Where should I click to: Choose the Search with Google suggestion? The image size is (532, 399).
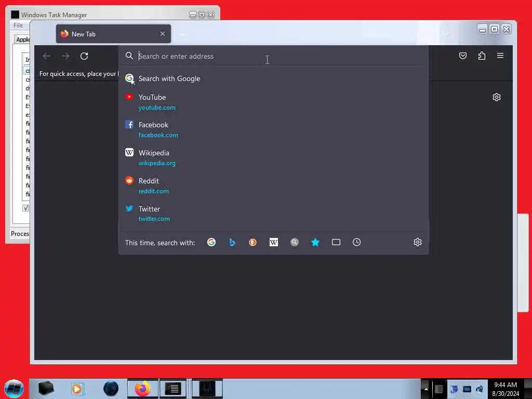point(273,79)
